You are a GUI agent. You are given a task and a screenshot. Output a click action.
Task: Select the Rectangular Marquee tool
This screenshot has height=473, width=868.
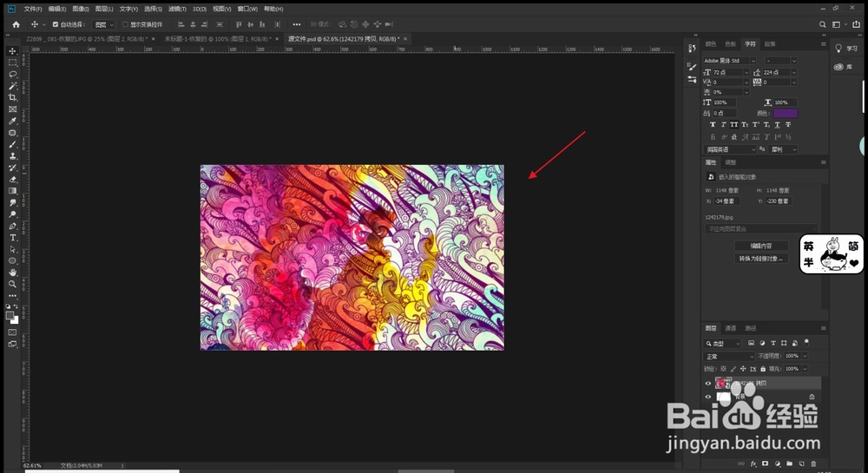pos(12,62)
